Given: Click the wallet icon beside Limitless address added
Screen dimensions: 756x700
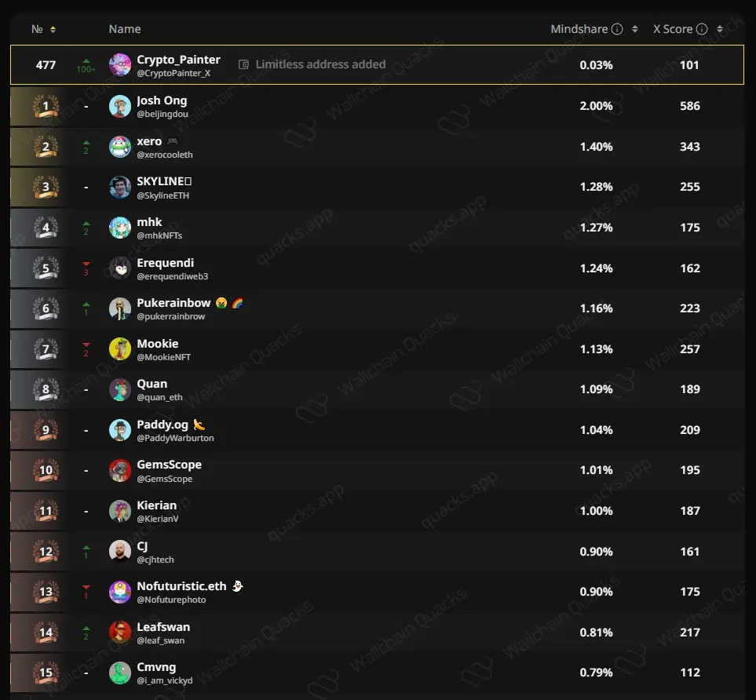Looking at the screenshot, I should pyautogui.click(x=243, y=64).
